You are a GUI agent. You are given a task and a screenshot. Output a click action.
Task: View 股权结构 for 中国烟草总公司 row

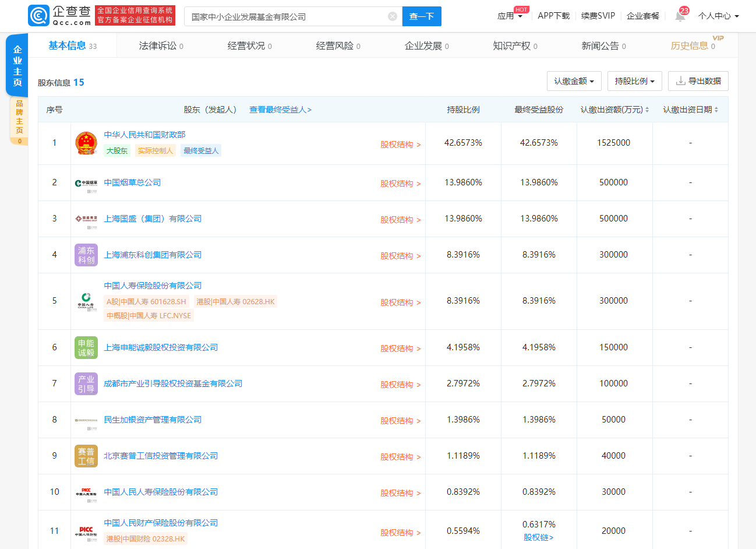click(x=400, y=184)
